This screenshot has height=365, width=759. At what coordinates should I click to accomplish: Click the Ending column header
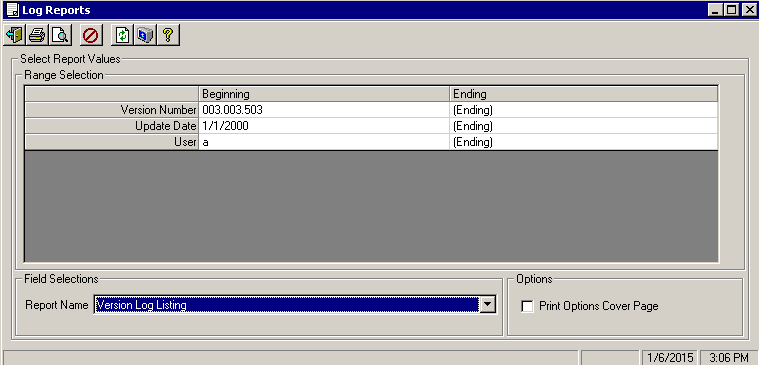[x=584, y=93]
